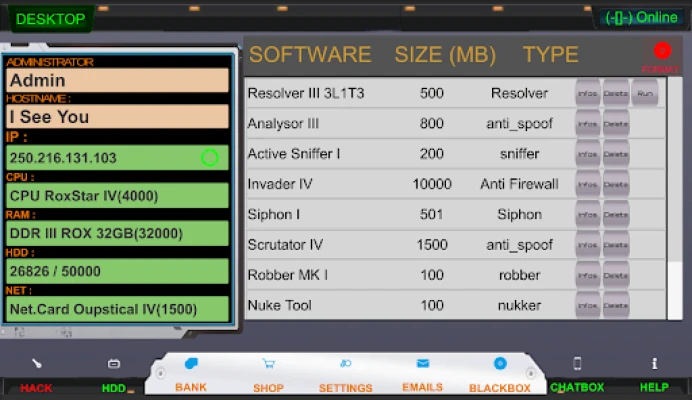Open the Blackbox icon
The height and width of the screenshot is (400, 692).
click(500, 364)
